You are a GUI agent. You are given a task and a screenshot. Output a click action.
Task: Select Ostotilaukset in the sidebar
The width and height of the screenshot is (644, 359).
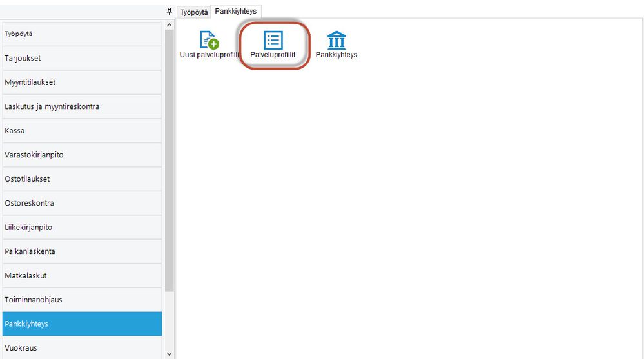click(82, 179)
